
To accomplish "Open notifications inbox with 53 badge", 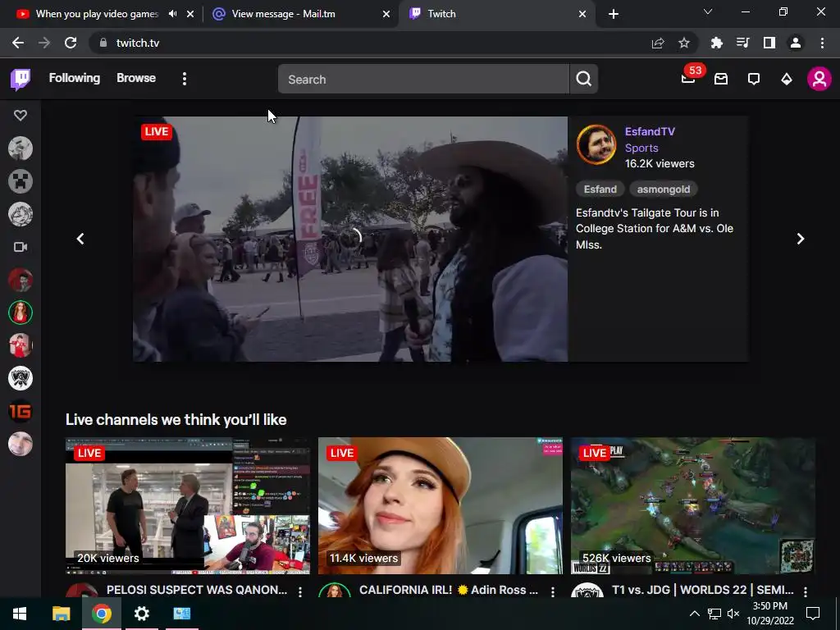I will tap(688, 80).
